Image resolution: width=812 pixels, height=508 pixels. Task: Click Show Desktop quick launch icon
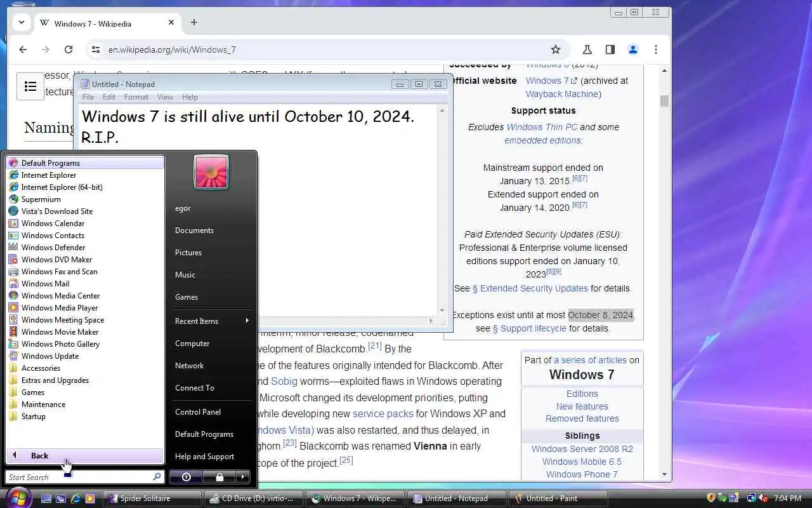[x=46, y=498]
